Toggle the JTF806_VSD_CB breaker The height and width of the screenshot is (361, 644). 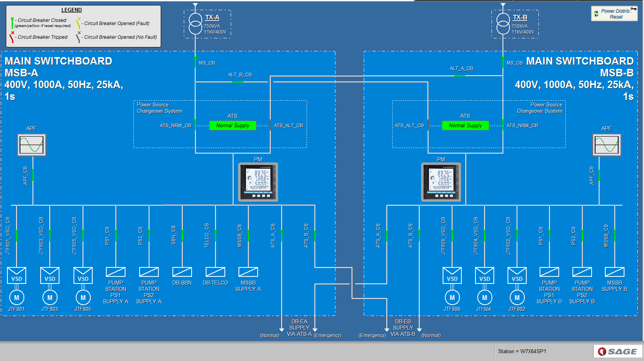coord(452,236)
